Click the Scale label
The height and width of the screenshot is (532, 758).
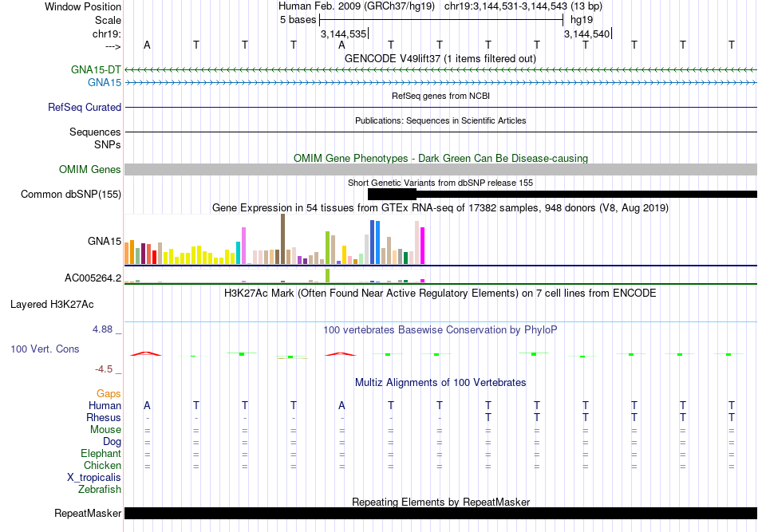pos(109,20)
